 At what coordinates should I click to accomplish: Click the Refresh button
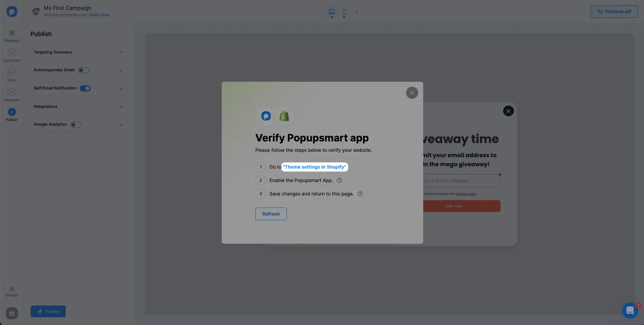tap(271, 214)
